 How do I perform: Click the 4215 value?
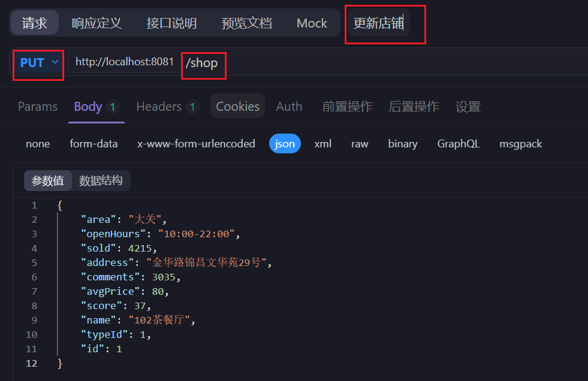(x=140, y=248)
